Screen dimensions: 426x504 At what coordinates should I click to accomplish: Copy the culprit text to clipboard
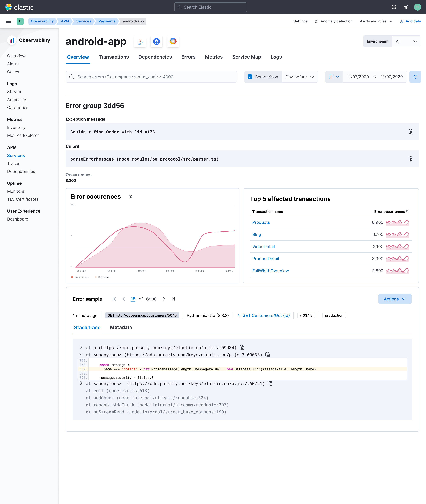tap(411, 159)
